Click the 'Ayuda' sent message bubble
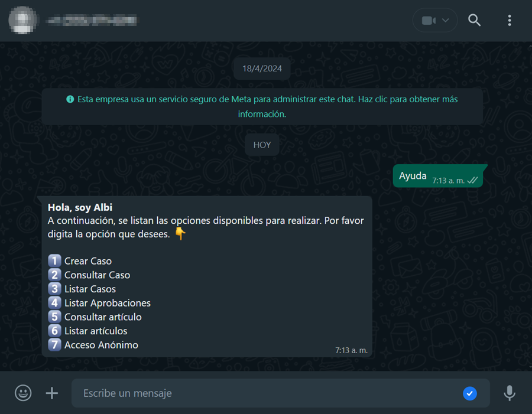The width and height of the screenshot is (532, 414). coord(438,176)
